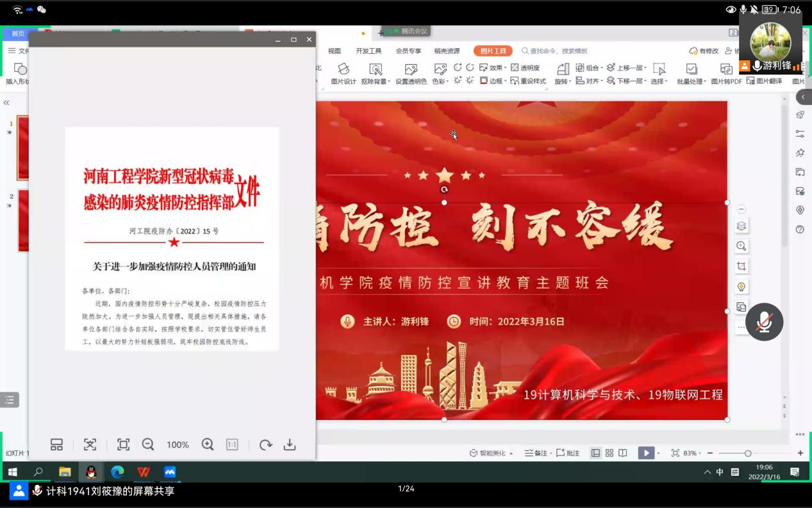
Task: Click the floating crop icon beside slide
Action: pos(742,266)
